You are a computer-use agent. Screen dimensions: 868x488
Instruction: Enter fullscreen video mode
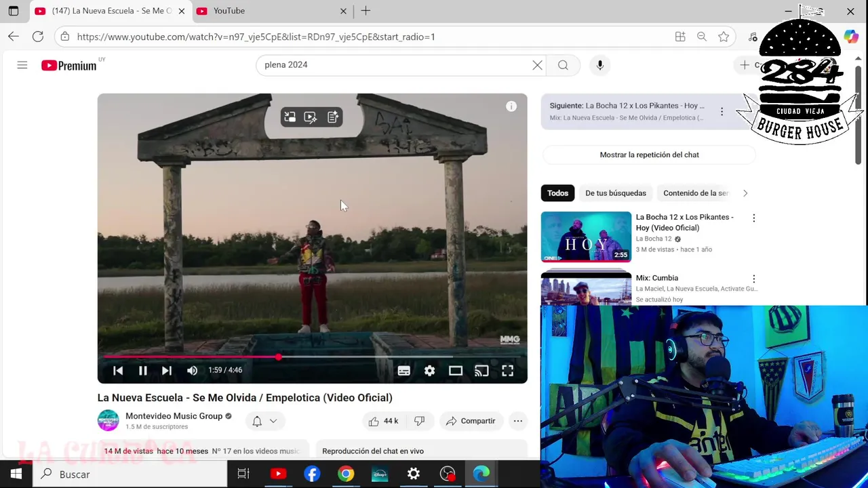pyautogui.click(x=507, y=371)
